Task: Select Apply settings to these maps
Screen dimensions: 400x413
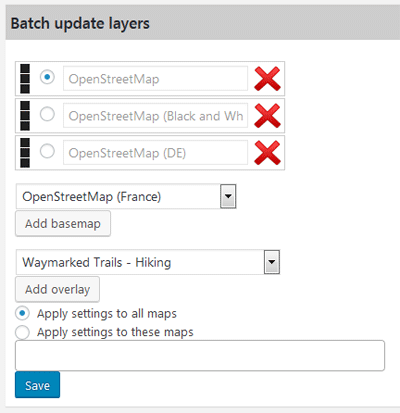Action: (x=22, y=332)
